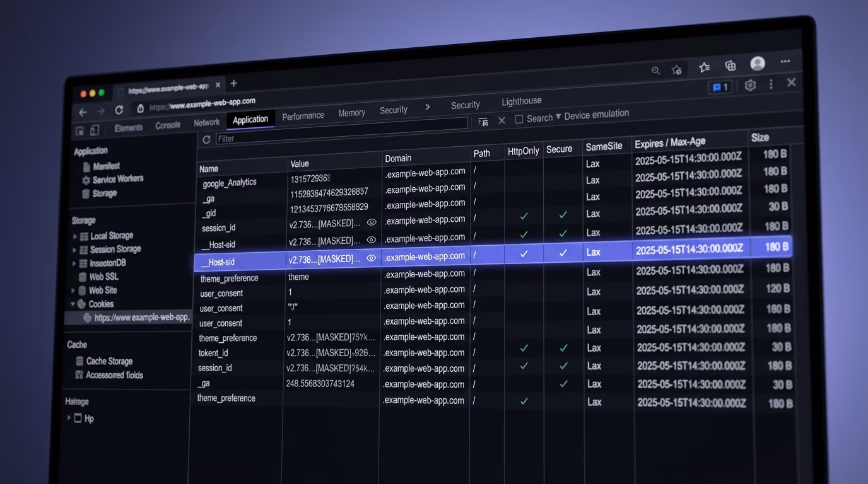Click the lock icon beside the URL

[x=141, y=108]
